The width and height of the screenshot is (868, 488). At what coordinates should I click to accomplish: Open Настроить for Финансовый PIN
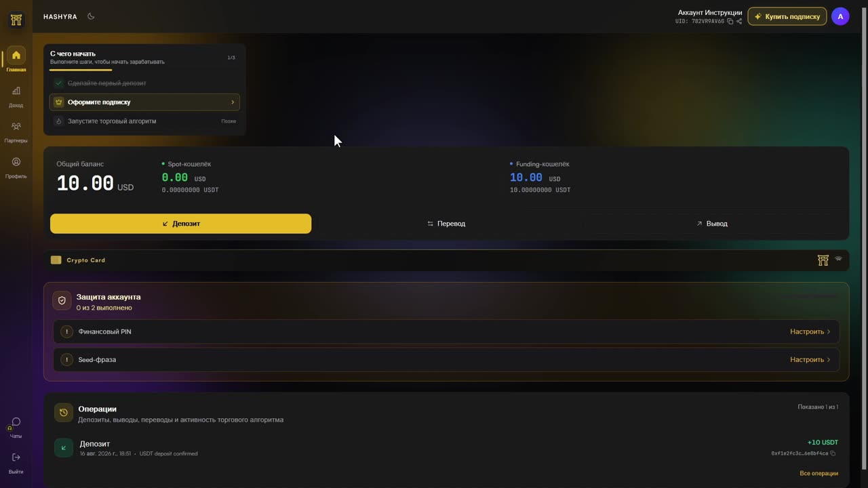[x=810, y=331]
